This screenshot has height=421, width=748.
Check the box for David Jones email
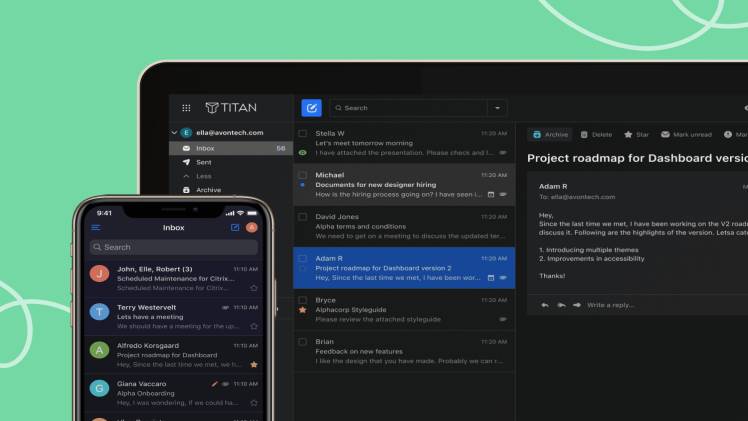click(x=303, y=216)
